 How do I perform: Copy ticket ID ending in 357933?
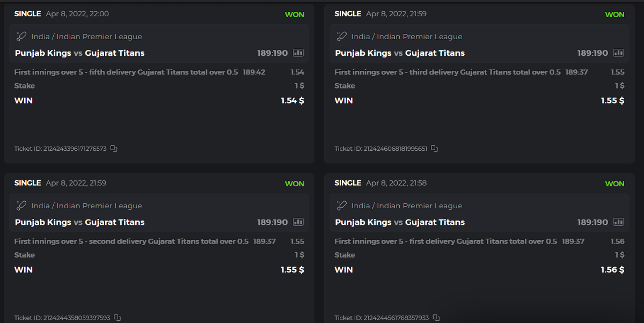(436, 318)
